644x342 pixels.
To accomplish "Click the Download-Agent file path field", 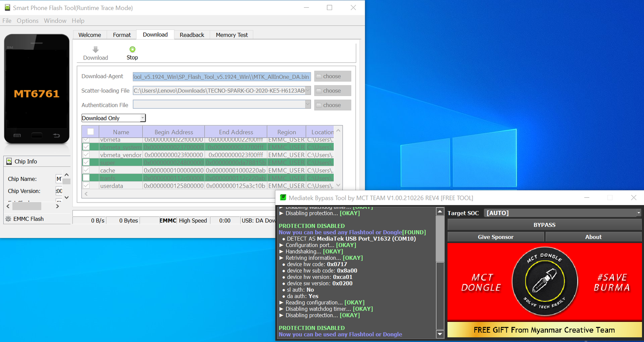I will point(221,77).
